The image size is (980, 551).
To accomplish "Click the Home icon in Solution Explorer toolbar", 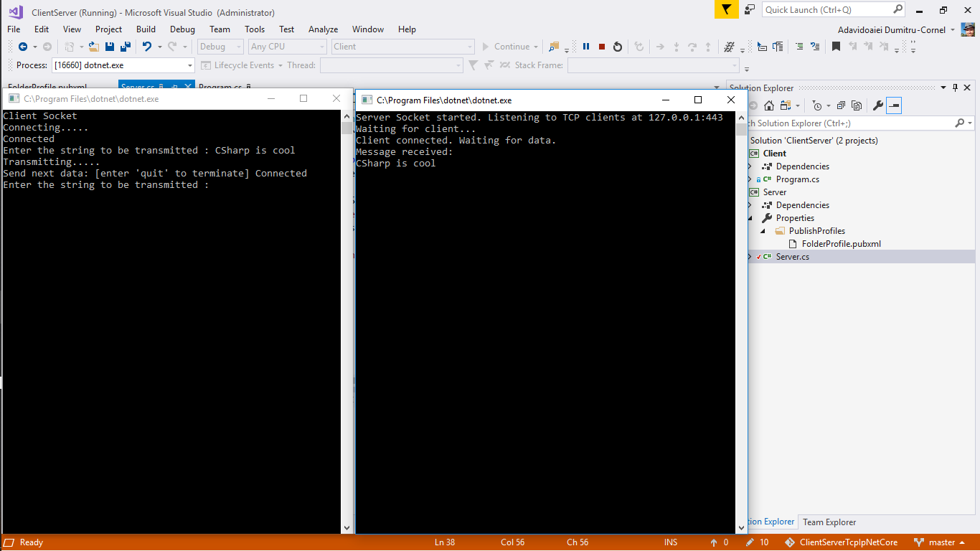I will tap(769, 105).
